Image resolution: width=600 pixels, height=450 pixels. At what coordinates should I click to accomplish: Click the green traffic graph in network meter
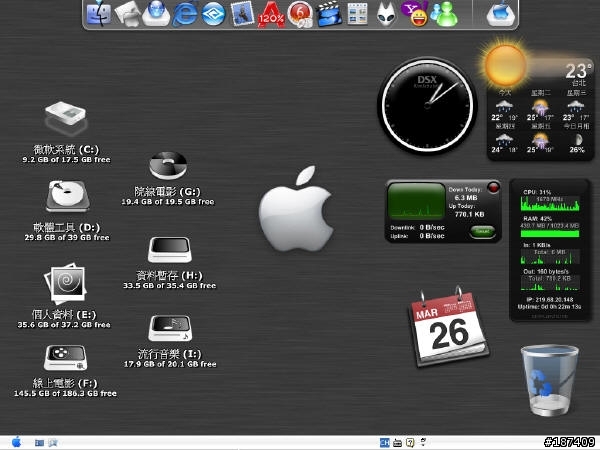(416, 201)
